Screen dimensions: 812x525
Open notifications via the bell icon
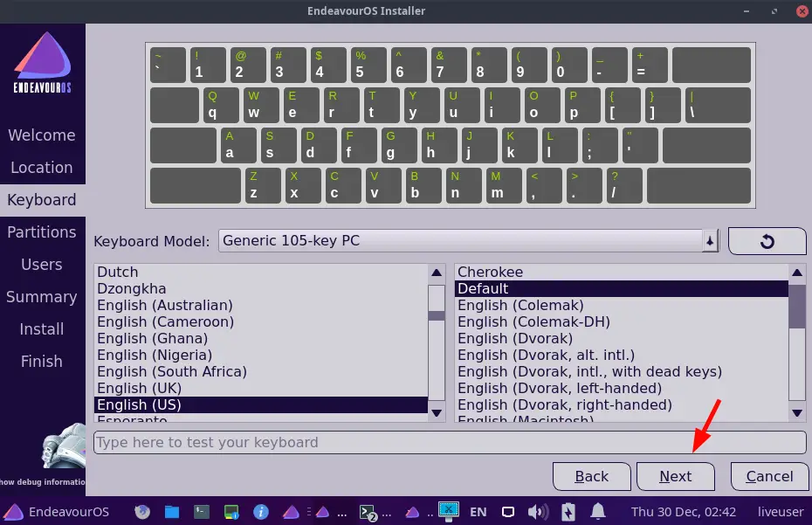[x=598, y=512]
